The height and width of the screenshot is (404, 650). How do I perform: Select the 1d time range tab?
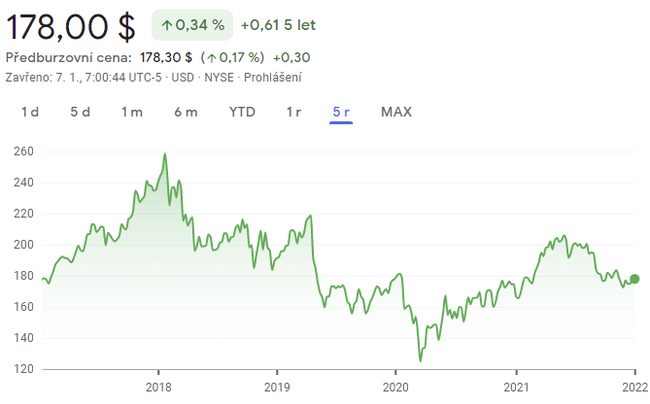coord(30,112)
